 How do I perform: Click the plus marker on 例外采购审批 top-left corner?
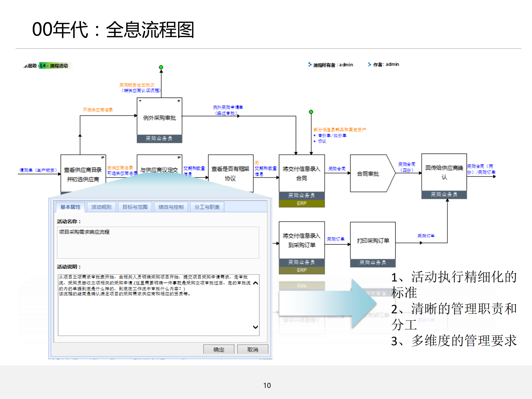point(140,101)
